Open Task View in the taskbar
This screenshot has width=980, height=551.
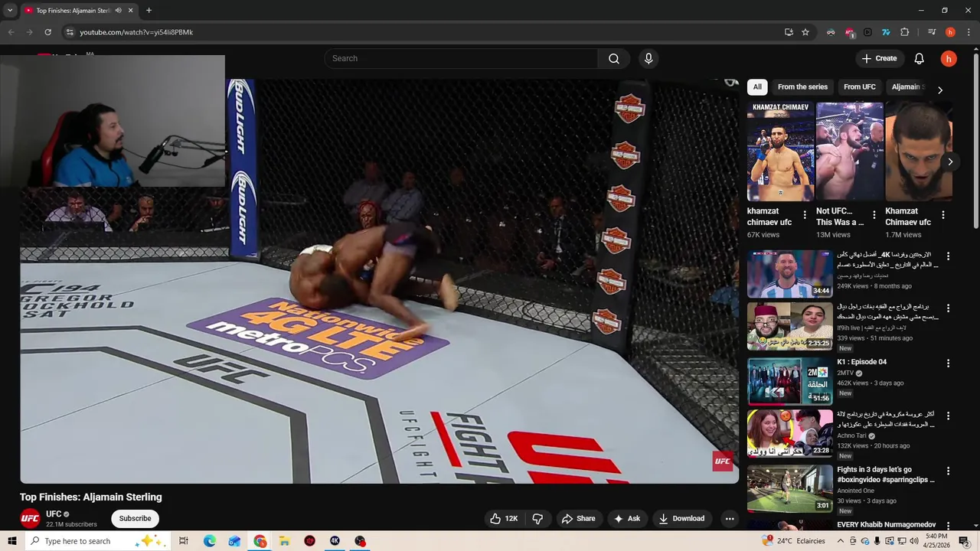(x=184, y=541)
